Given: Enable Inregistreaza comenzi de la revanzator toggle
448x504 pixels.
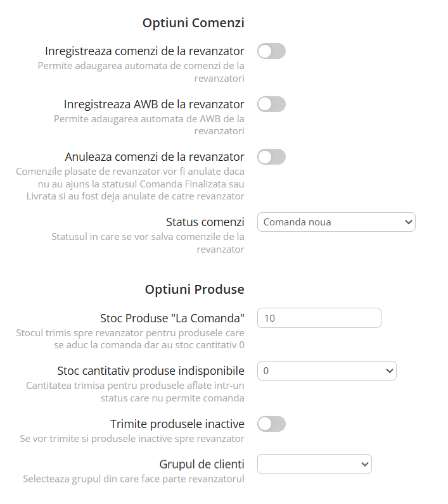Looking at the screenshot, I should (271, 51).
